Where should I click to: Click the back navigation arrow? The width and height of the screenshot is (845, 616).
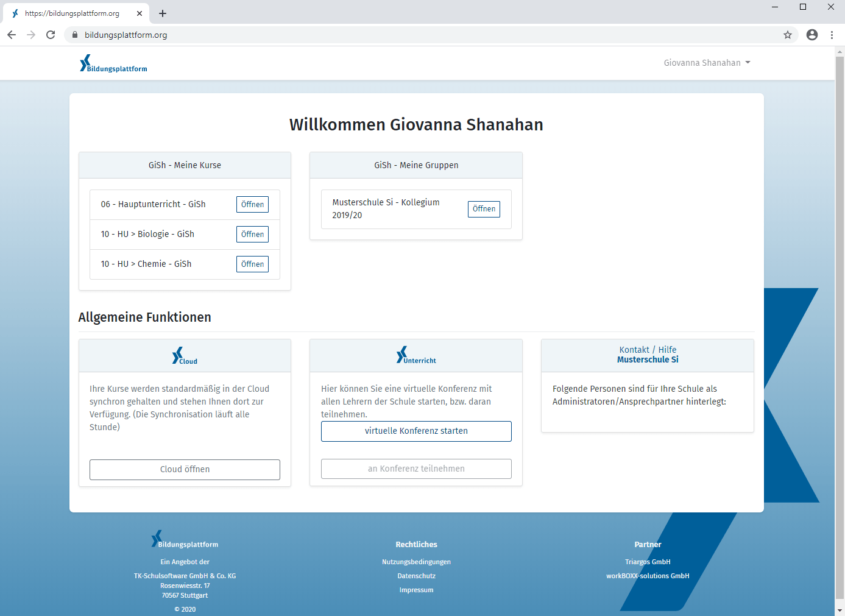12,35
